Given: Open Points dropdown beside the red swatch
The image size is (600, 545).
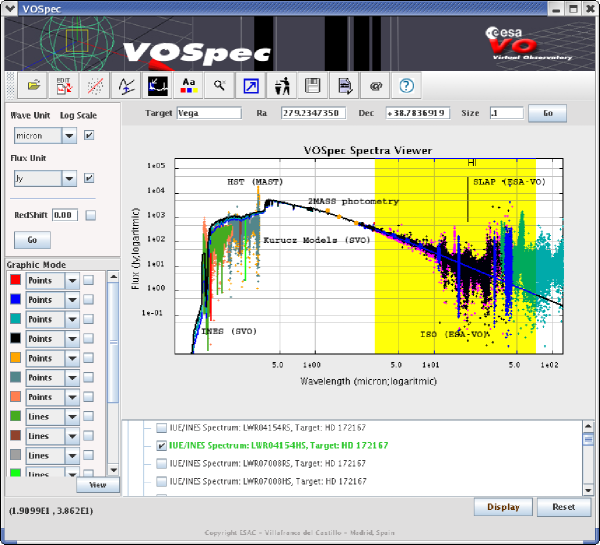Looking at the screenshot, I should click(x=71, y=282).
